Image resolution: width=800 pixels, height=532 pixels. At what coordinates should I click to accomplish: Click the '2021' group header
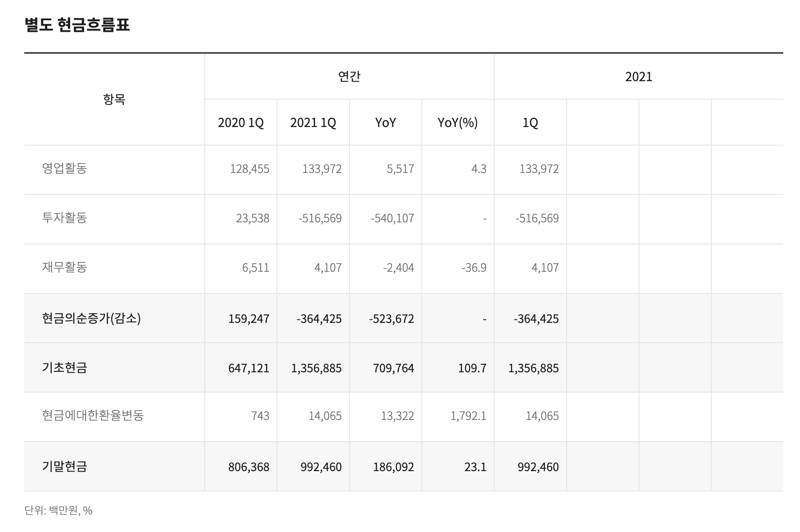[638, 77]
